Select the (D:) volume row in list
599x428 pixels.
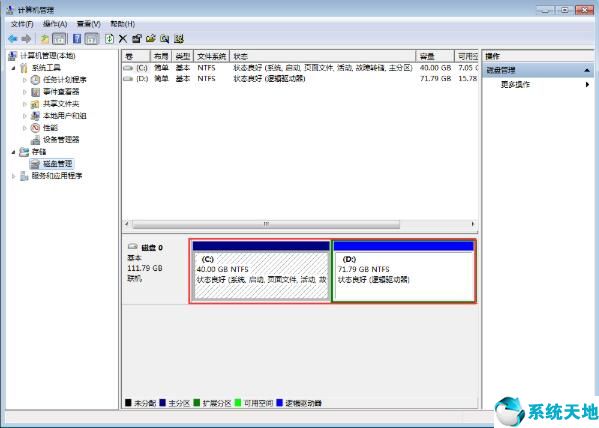tap(300, 79)
